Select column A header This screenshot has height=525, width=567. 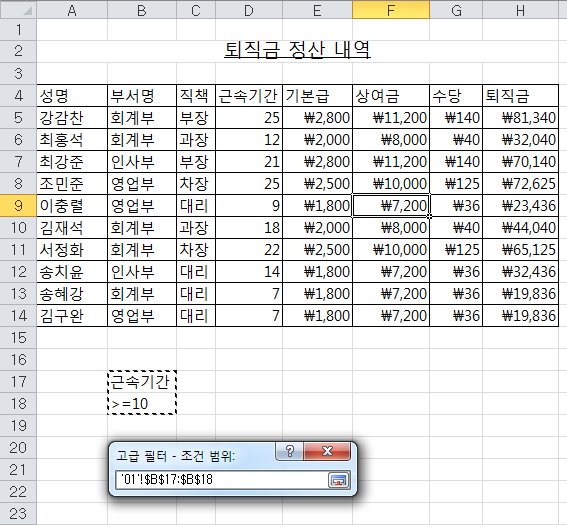[72, 10]
